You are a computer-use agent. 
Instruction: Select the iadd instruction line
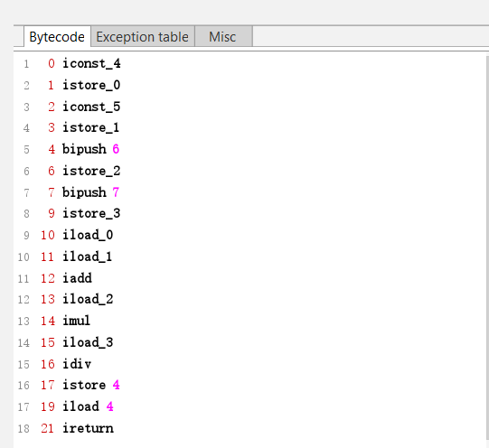pos(78,278)
